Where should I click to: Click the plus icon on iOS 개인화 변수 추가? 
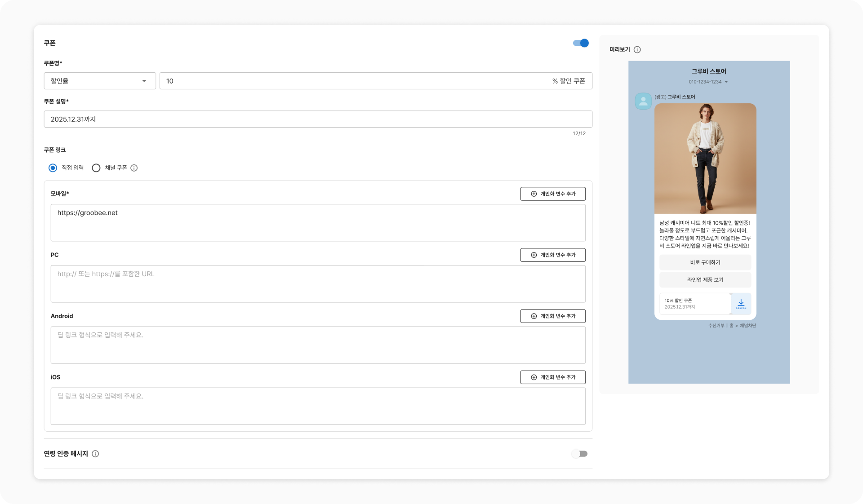tap(534, 377)
